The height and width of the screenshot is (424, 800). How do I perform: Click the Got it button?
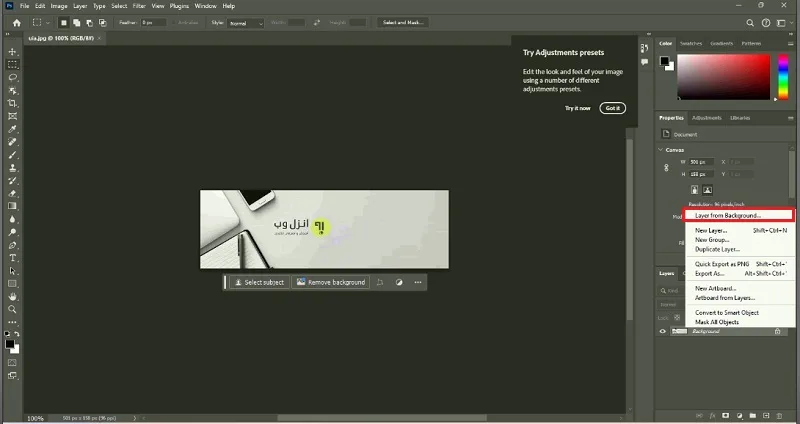tap(613, 108)
